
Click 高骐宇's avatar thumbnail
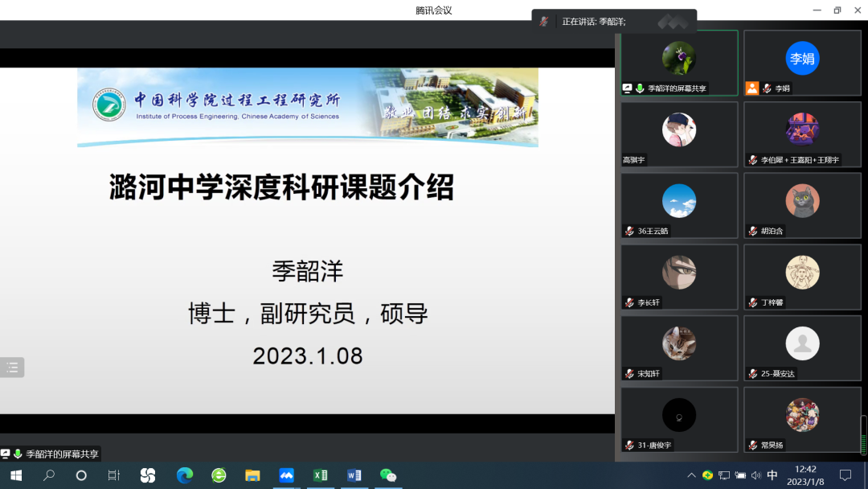tap(679, 129)
